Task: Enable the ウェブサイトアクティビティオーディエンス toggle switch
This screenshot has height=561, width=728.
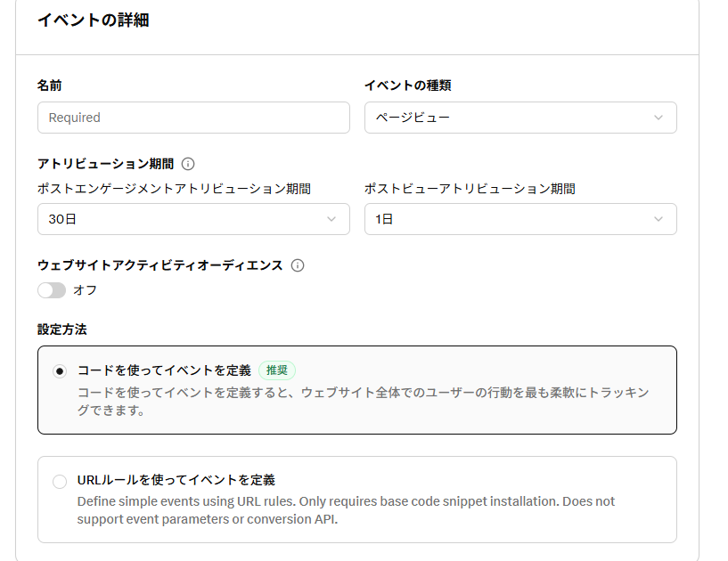Action: pos(52,290)
